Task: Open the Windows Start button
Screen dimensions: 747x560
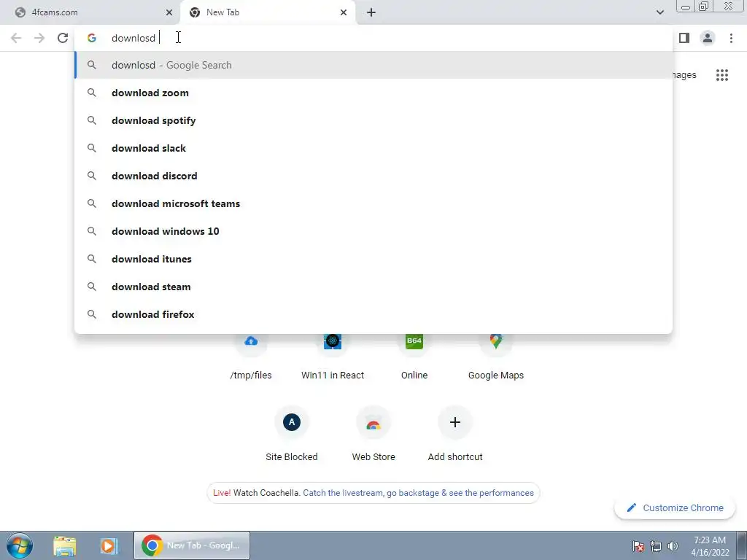Action: (x=20, y=545)
